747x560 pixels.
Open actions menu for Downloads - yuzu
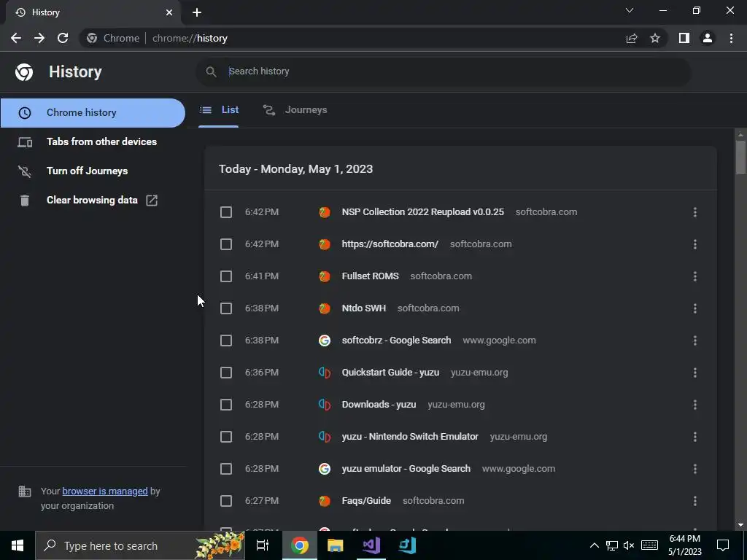click(695, 405)
